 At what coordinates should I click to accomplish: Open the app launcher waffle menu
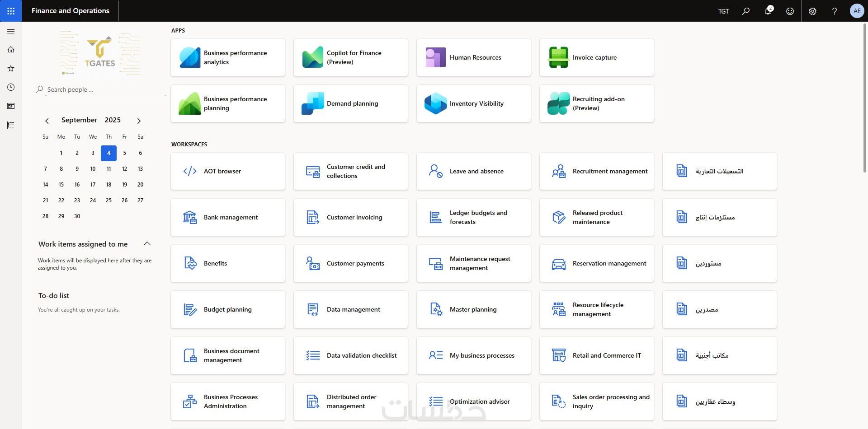pyautogui.click(x=11, y=11)
